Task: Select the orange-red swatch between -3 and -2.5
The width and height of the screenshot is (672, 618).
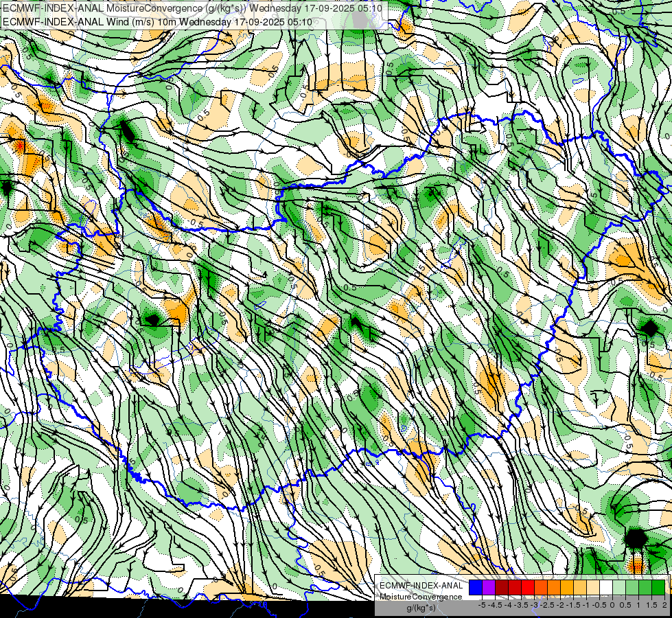Action: [541, 588]
